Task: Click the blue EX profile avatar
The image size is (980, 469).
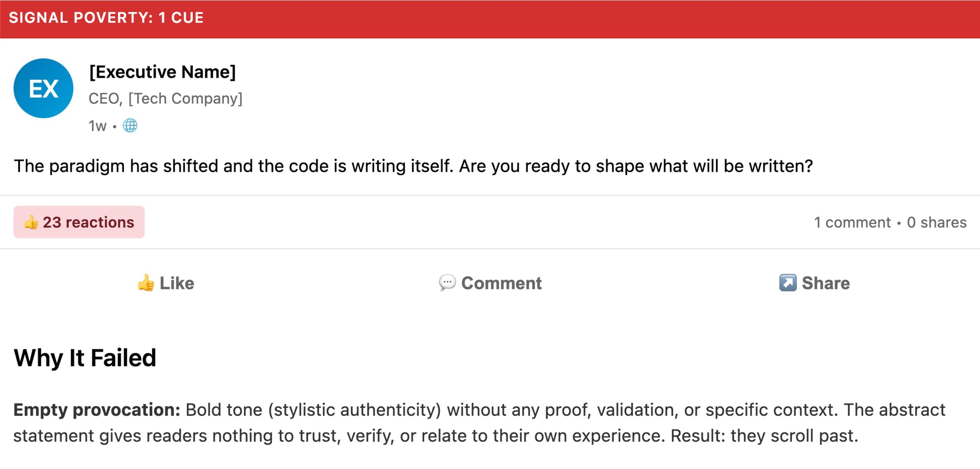Action: point(43,88)
